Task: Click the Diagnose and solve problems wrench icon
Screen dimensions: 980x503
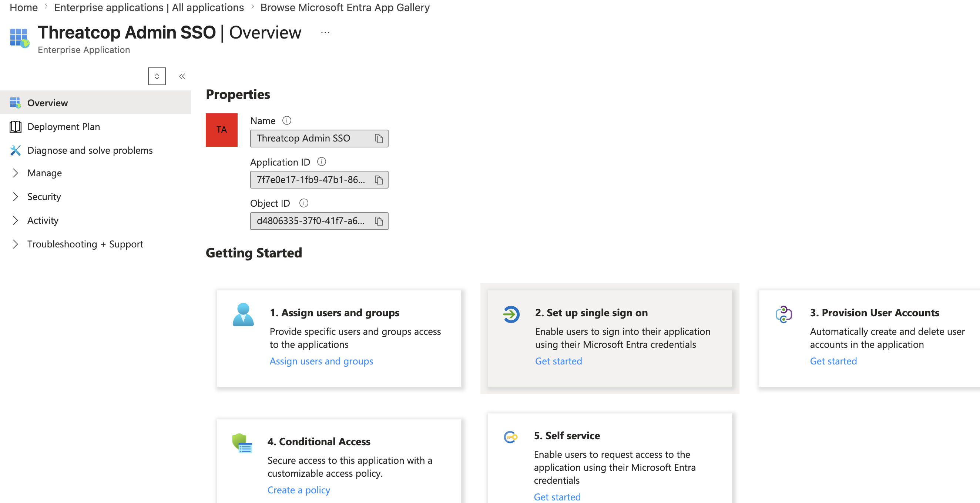Action: [15, 150]
